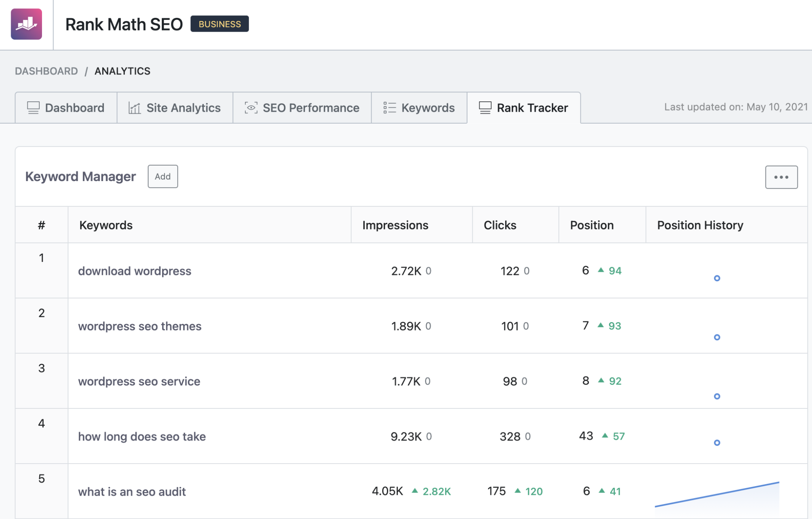Click the # column header
The height and width of the screenshot is (519, 812).
coord(42,225)
